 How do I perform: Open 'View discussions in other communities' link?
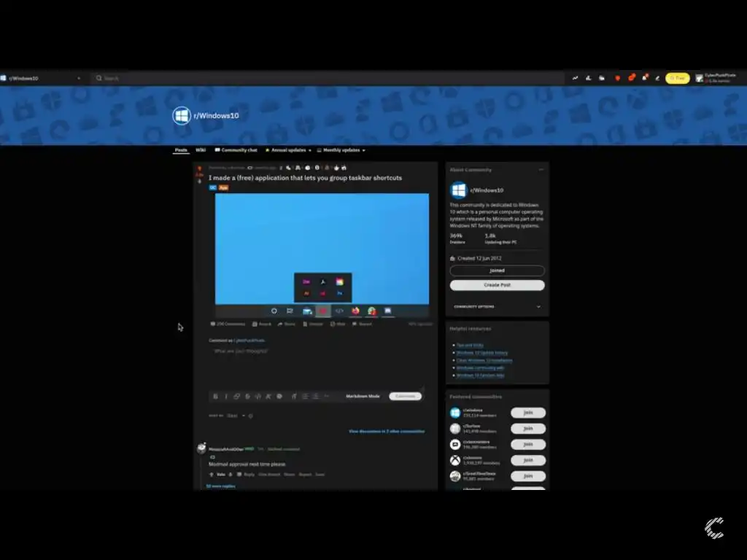coord(387,432)
